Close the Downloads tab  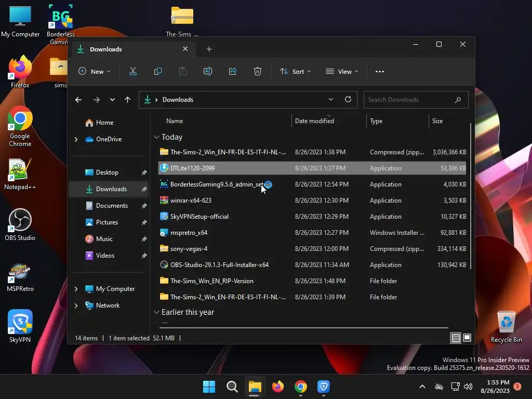tap(185, 49)
